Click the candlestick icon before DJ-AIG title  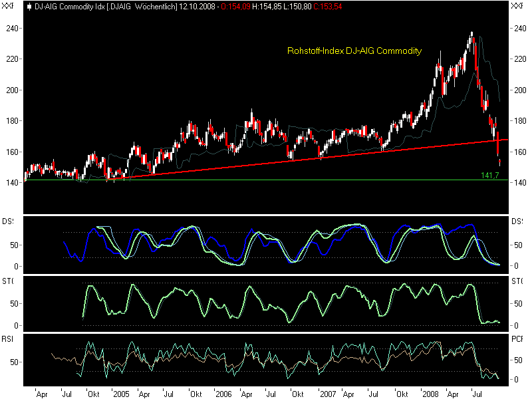29,7
